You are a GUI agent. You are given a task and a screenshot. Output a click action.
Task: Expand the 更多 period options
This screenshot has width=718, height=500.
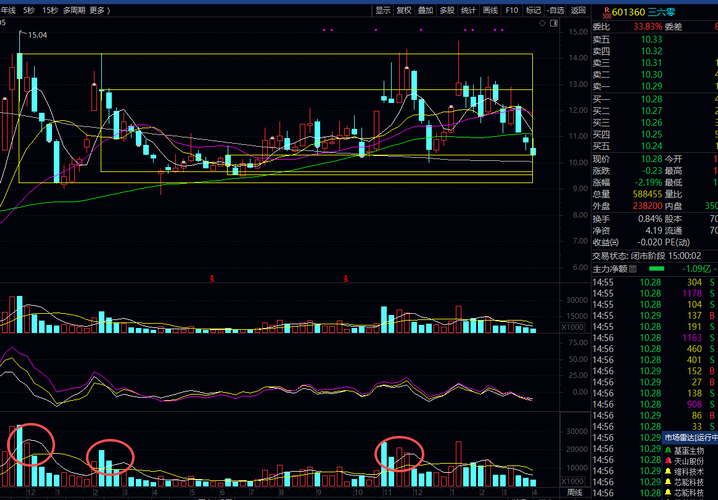100,10
